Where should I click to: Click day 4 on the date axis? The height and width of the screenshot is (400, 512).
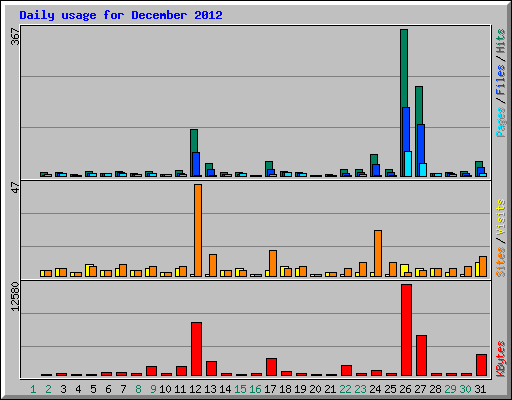click(x=78, y=389)
